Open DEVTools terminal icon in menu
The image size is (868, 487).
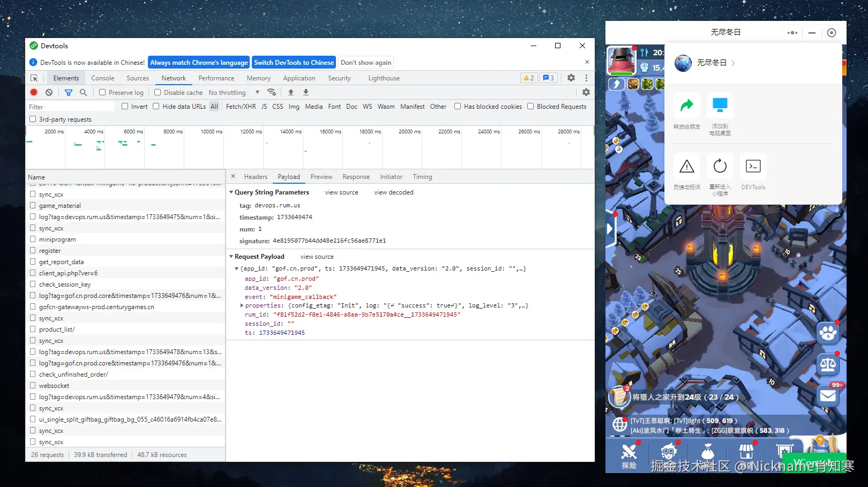(753, 167)
